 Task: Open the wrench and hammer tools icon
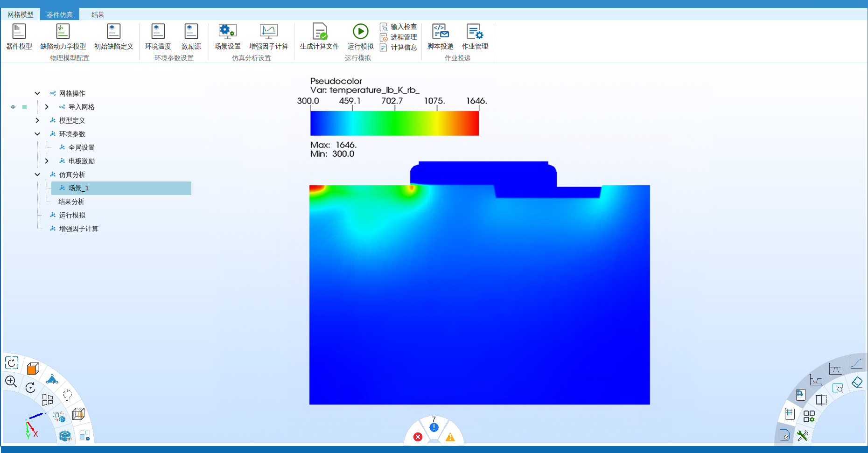click(803, 436)
